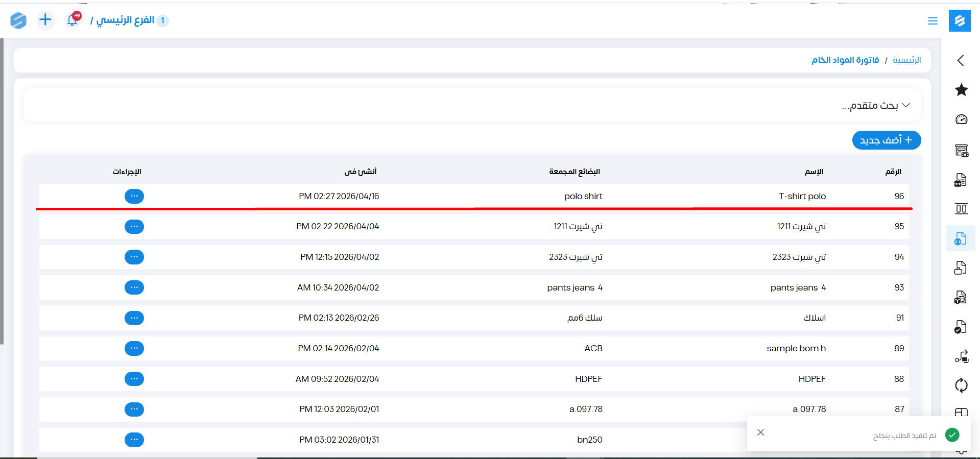
Task: Toggle the hamburger menu icon
Action: [x=933, y=21]
